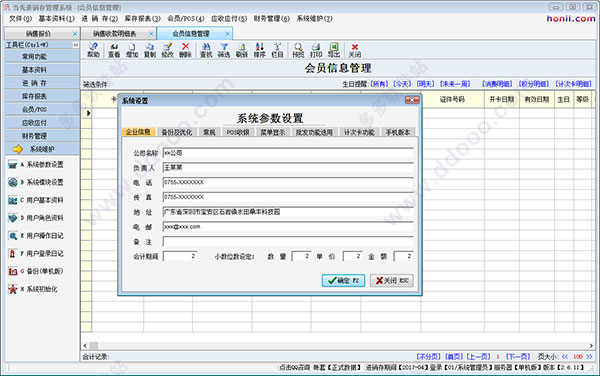Switch to the 销售报价 document tab
600x376 pixels.
click(x=38, y=34)
